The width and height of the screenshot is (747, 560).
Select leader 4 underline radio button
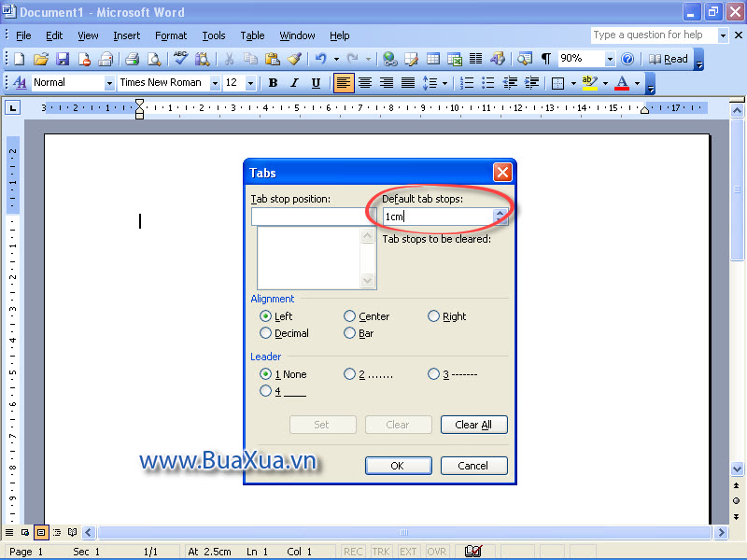265,391
